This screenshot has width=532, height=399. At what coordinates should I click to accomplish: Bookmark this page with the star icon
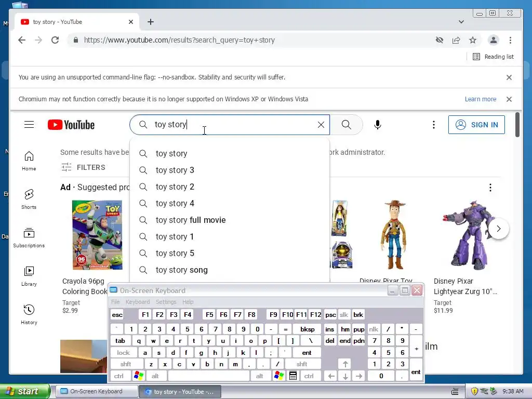[x=473, y=40]
